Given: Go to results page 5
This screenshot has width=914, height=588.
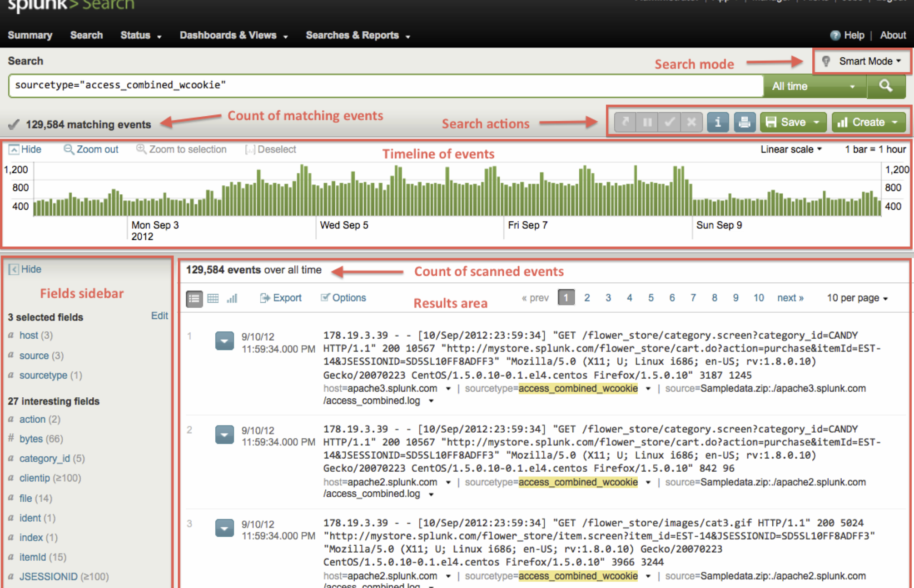Looking at the screenshot, I should pos(651,297).
